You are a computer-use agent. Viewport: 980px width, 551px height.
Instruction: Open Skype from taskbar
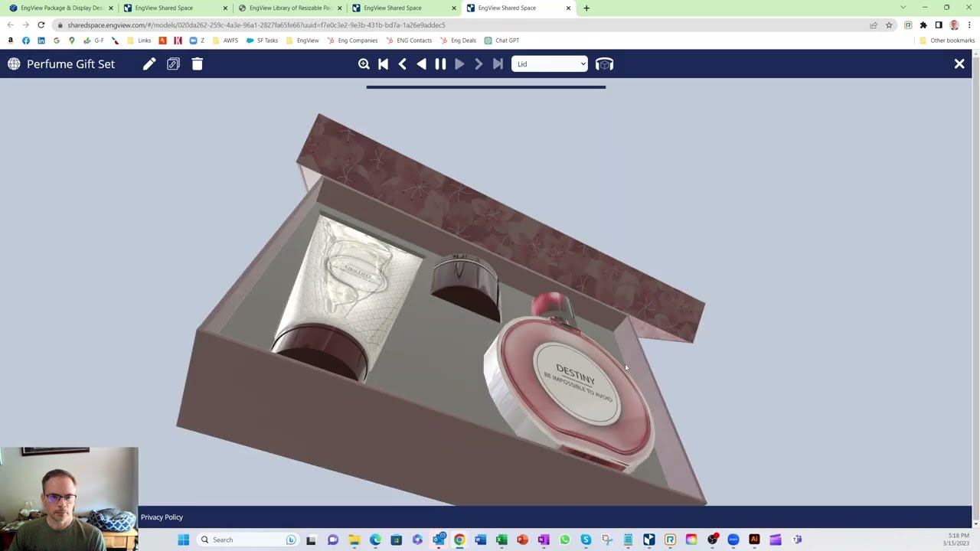[586, 540]
